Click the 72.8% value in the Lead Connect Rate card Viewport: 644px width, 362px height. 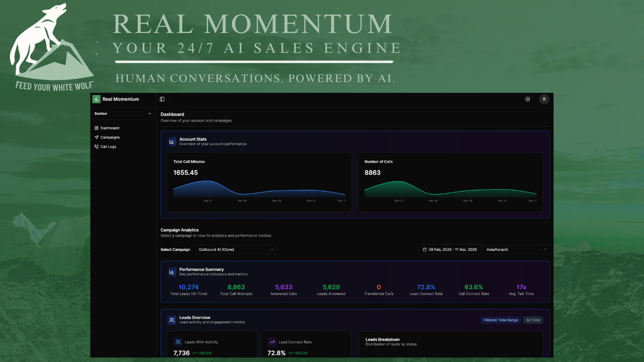click(x=276, y=353)
